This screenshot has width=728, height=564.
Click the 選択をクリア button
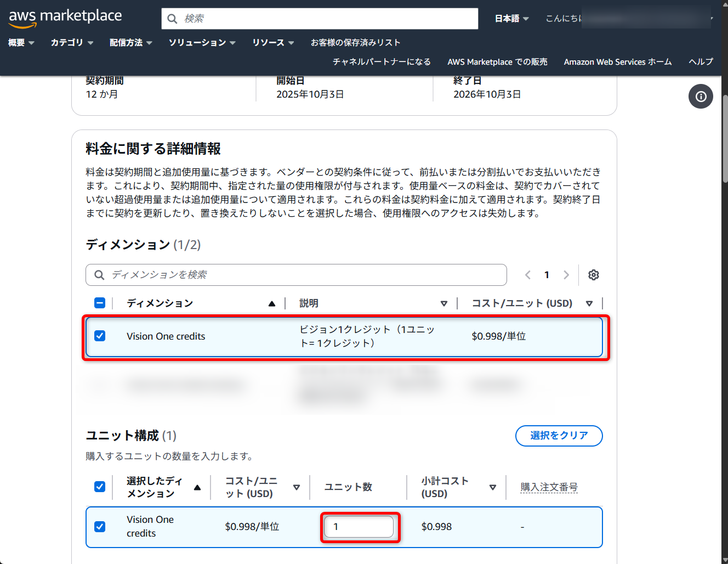coord(559,436)
